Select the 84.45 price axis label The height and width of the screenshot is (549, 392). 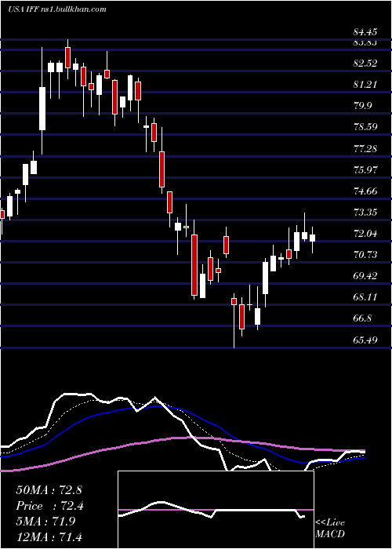(x=365, y=33)
